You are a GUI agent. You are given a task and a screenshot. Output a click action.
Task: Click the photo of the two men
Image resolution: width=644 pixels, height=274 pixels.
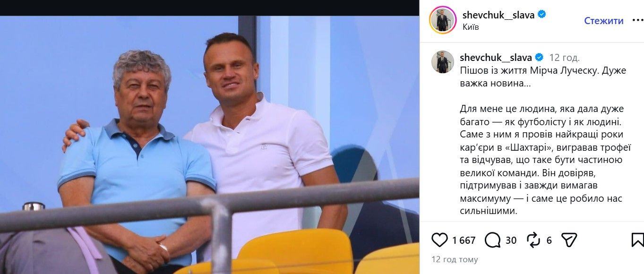(209, 145)
